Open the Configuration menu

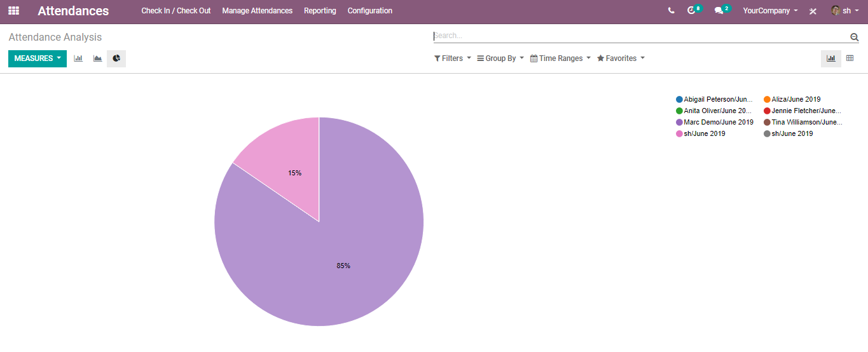[x=370, y=11]
